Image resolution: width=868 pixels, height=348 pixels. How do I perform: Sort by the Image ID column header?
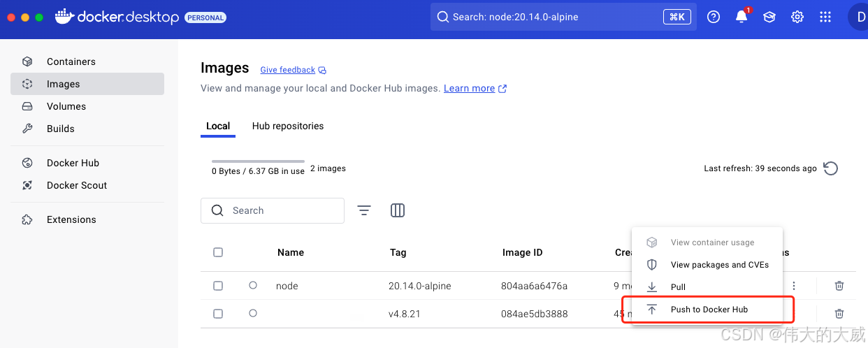pyautogui.click(x=522, y=252)
